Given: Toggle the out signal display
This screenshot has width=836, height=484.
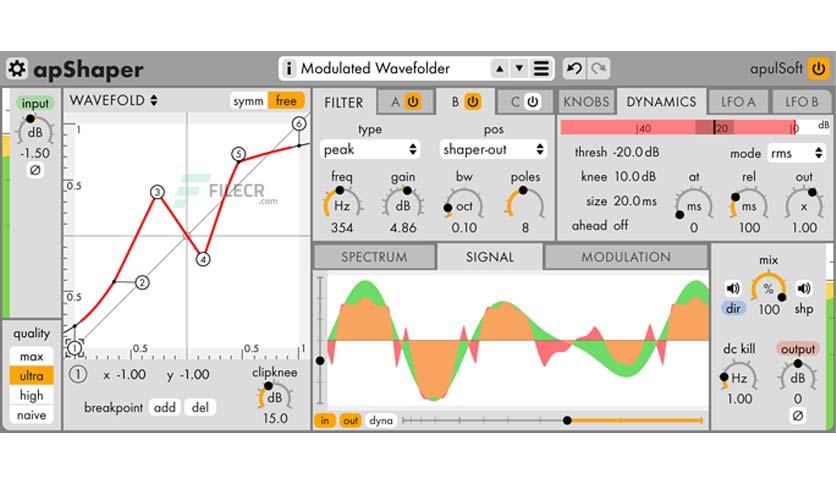Looking at the screenshot, I should click(350, 421).
